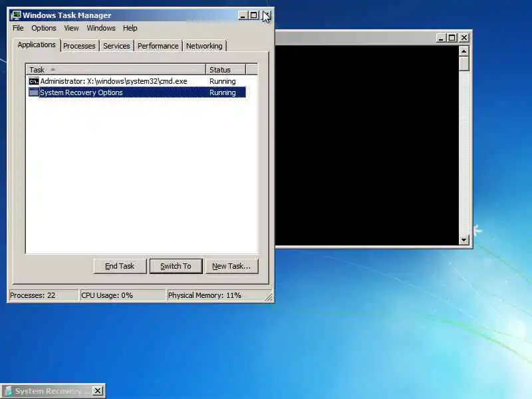Click the Task Manager resize grip

click(269, 297)
